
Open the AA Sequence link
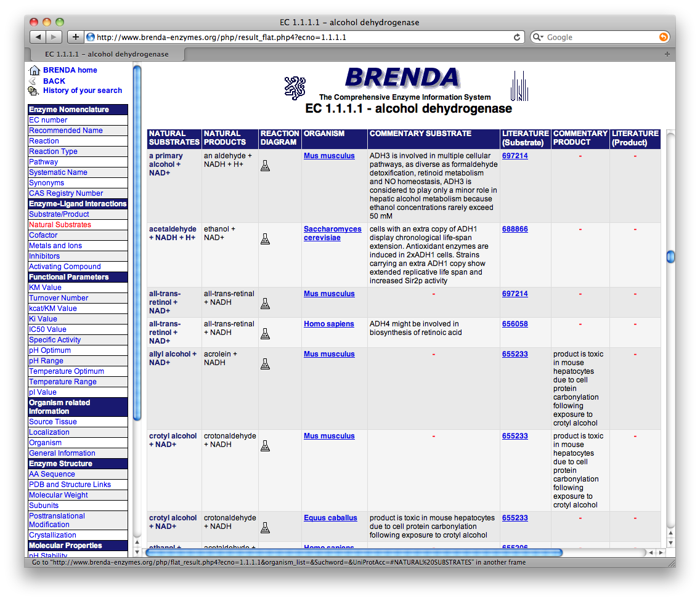52,474
